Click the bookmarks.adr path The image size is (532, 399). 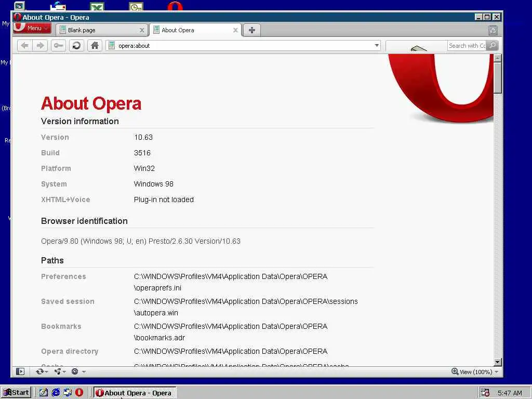click(x=231, y=332)
